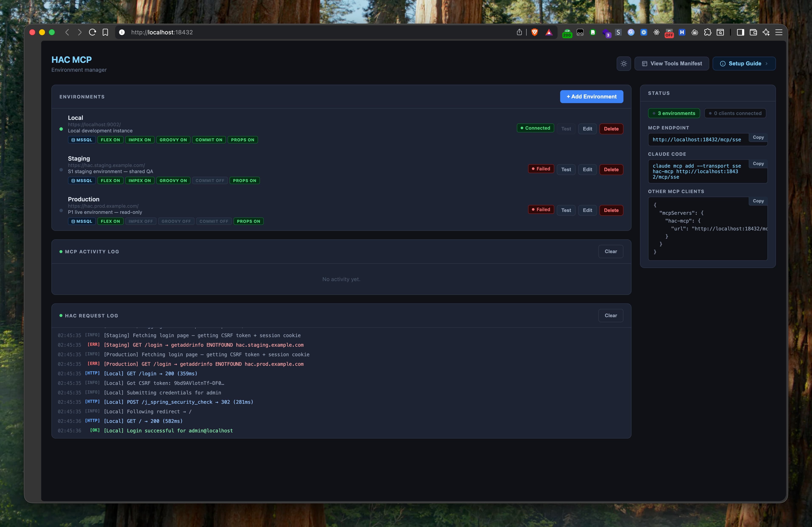Open the CSV extension icon
This screenshot has width=812, height=527.
[x=593, y=32]
